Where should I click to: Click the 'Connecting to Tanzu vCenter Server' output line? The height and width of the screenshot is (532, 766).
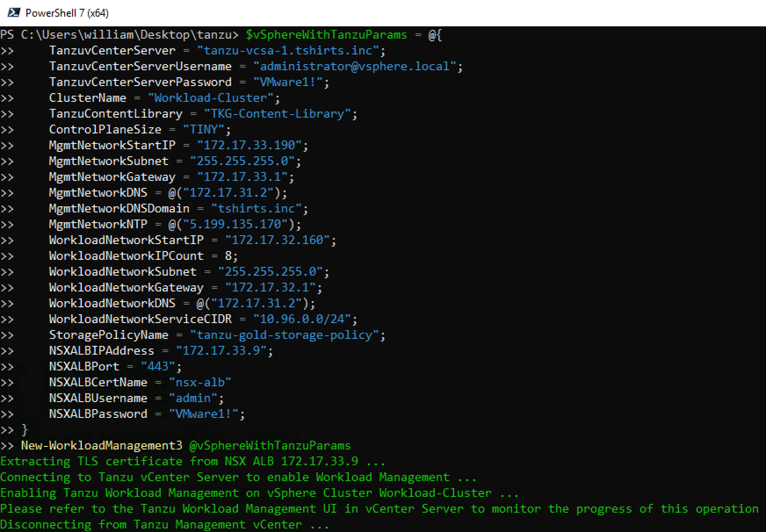point(238,477)
